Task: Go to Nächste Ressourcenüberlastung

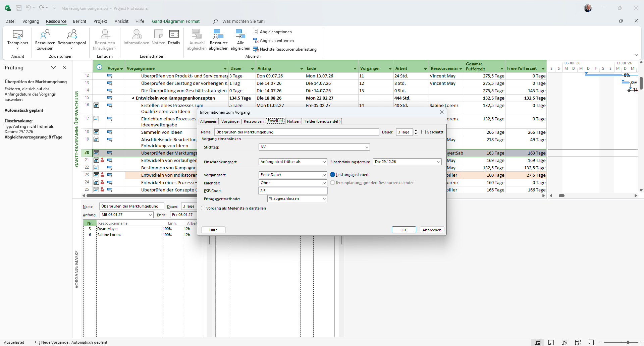Action: [285, 49]
